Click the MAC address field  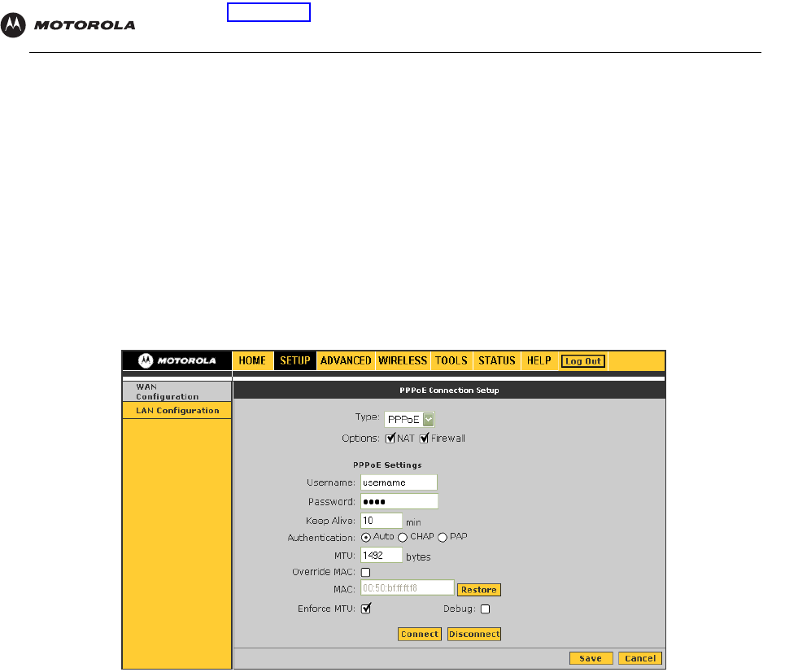click(x=407, y=588)
